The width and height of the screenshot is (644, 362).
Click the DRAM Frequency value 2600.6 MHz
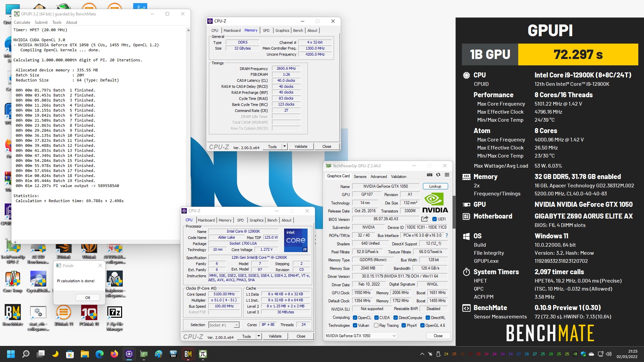[286, 68]
